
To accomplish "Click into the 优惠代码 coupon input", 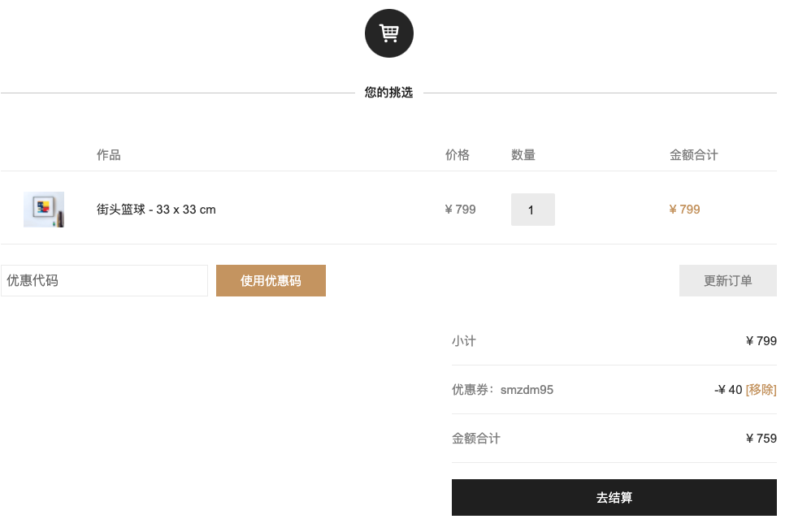I will [104, 280].
